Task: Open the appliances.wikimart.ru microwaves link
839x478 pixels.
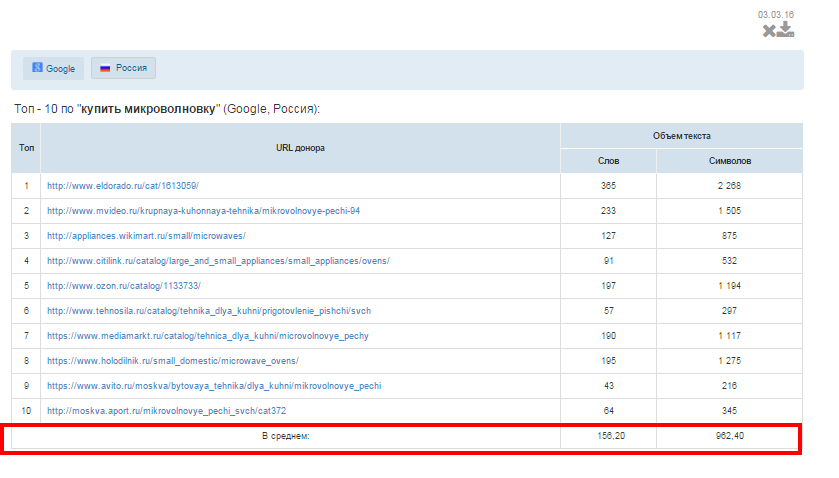Action: click(146, 236)
